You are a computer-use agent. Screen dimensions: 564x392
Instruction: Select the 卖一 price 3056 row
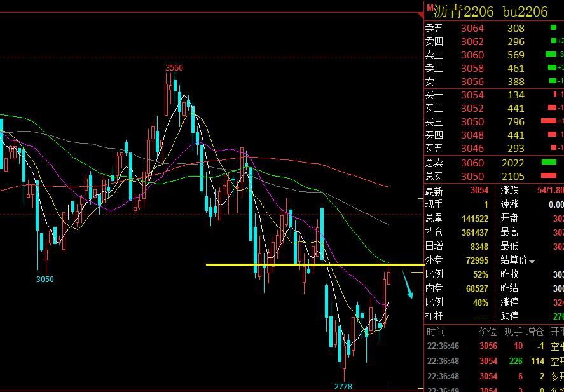pos(494,81)
